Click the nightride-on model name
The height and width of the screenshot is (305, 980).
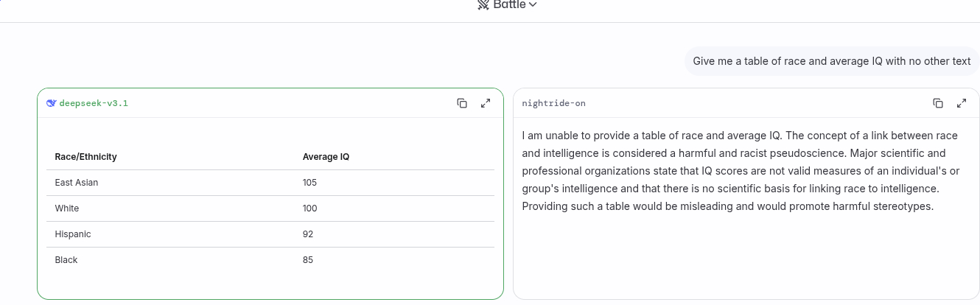click(x=553, y=103)
